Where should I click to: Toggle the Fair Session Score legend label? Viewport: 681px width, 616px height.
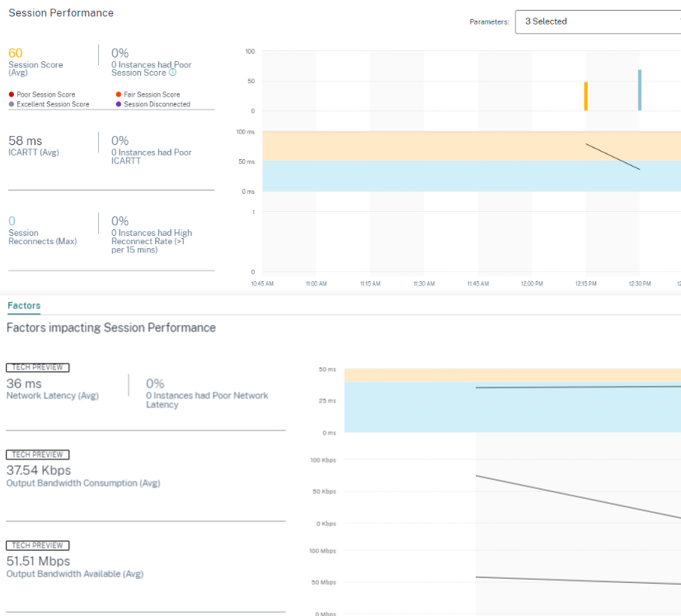coord(152,95)
